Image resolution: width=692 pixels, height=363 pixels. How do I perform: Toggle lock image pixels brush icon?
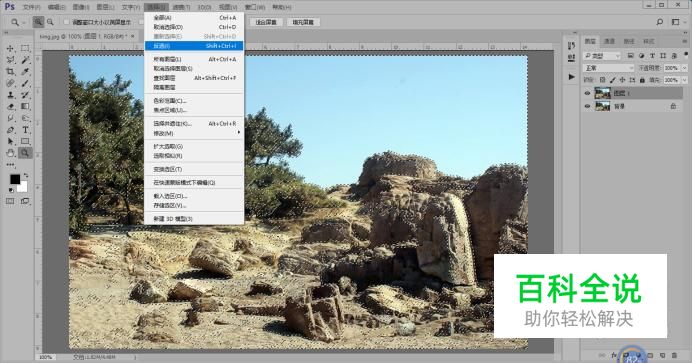tap(613, 80)
